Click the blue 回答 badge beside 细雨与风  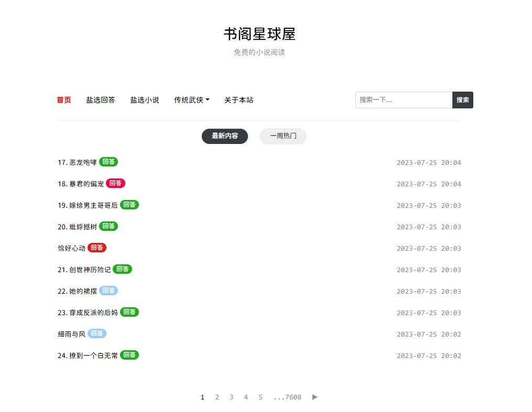pos(96,333)
